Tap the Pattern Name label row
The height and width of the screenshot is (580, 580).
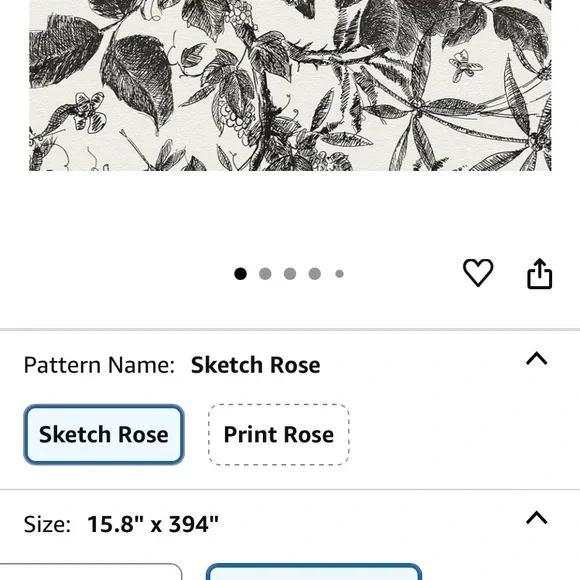tap(290, 365)
